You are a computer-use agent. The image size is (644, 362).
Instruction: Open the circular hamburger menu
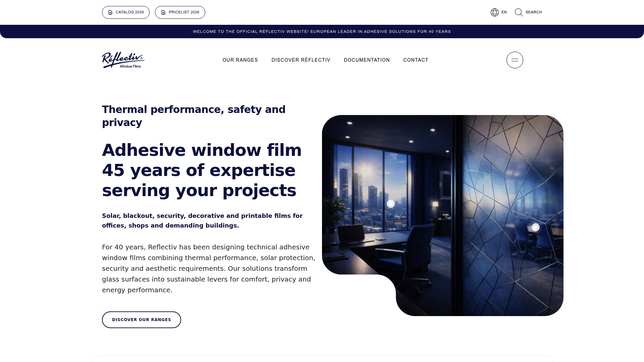(x=515, y=60)
